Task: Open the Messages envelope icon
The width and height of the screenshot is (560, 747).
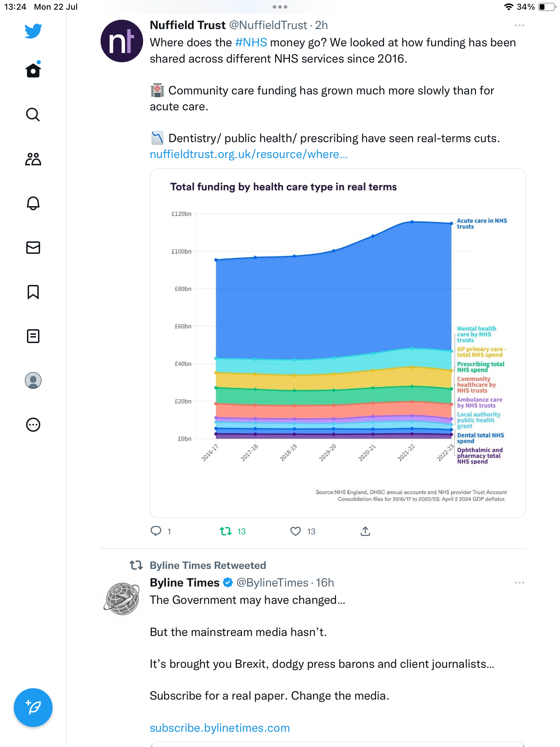Action: coord(33,248)
